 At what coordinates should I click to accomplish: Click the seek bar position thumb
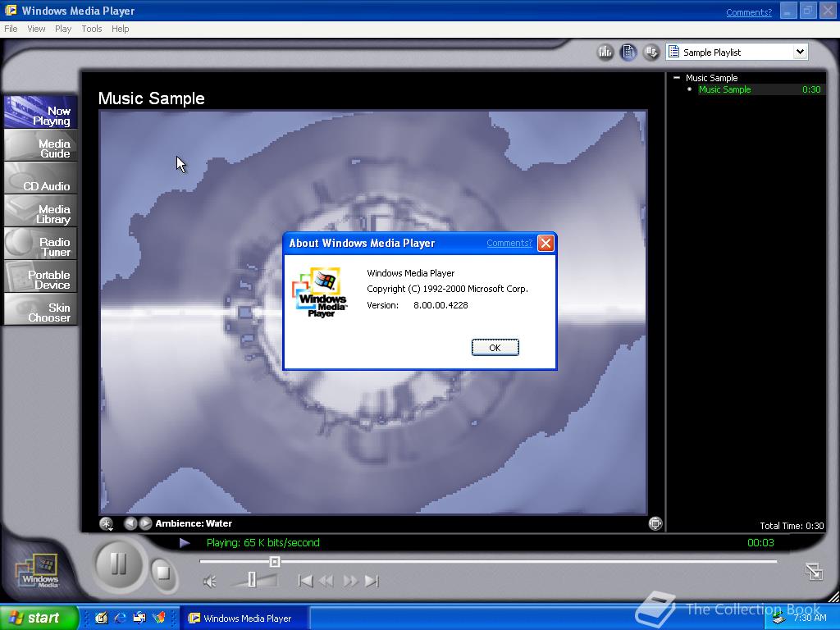[274, 561]
